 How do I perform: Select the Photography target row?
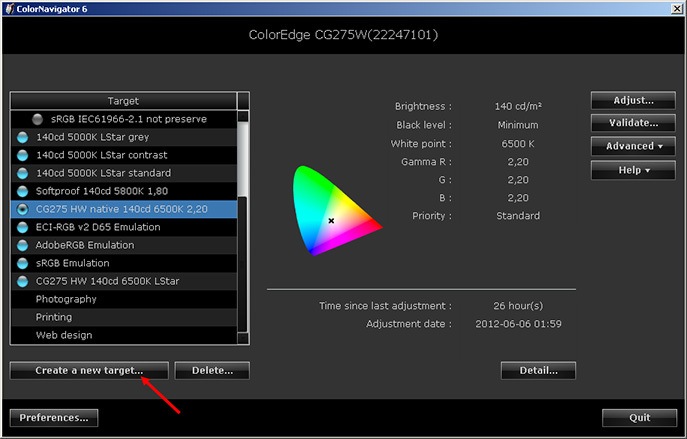pos(124,299)
